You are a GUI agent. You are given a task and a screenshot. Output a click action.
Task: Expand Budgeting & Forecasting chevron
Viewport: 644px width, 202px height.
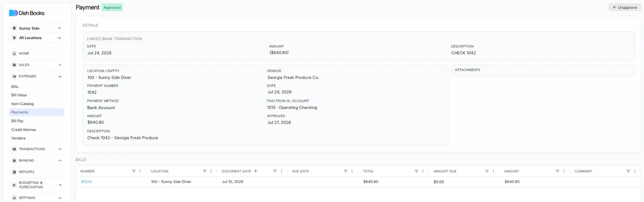60,185
